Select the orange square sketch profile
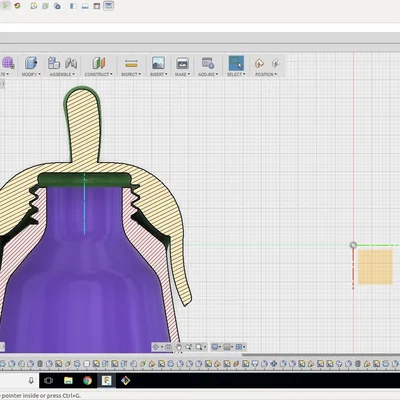 click(x=375, y=267)
